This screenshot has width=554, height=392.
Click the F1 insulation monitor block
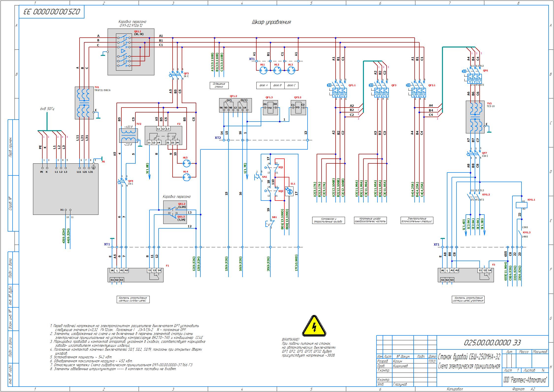135,275
